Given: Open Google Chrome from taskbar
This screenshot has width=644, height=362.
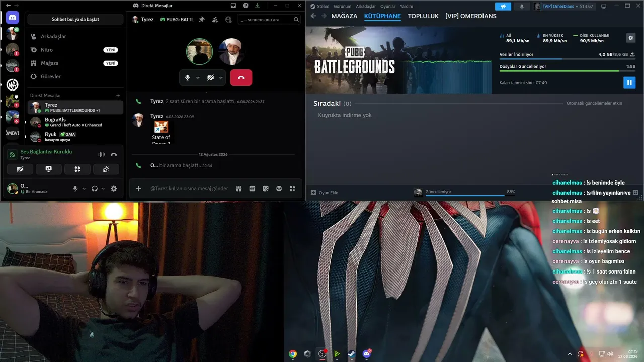Looking at the screenshot, I should coord(293,354).
